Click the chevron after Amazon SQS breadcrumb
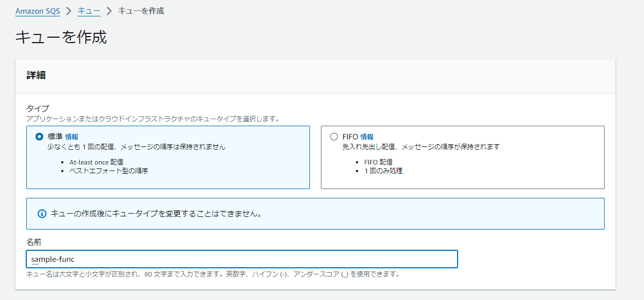The image size is (644, 300). [x=69, y=11]
